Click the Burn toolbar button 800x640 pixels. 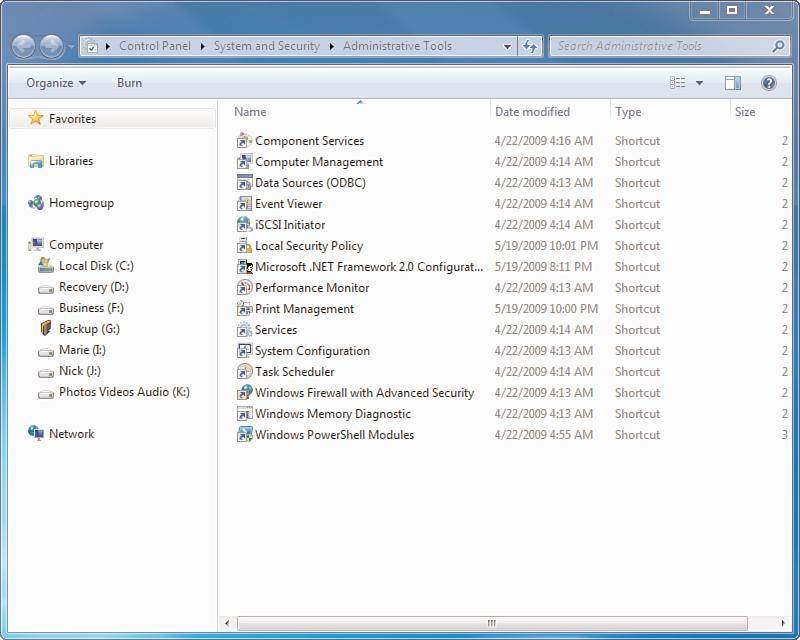[x=129, y=83]
